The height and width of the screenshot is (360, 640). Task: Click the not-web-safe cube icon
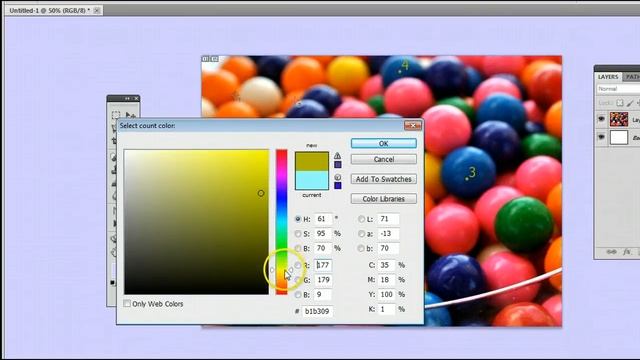[x=338, y=177]
